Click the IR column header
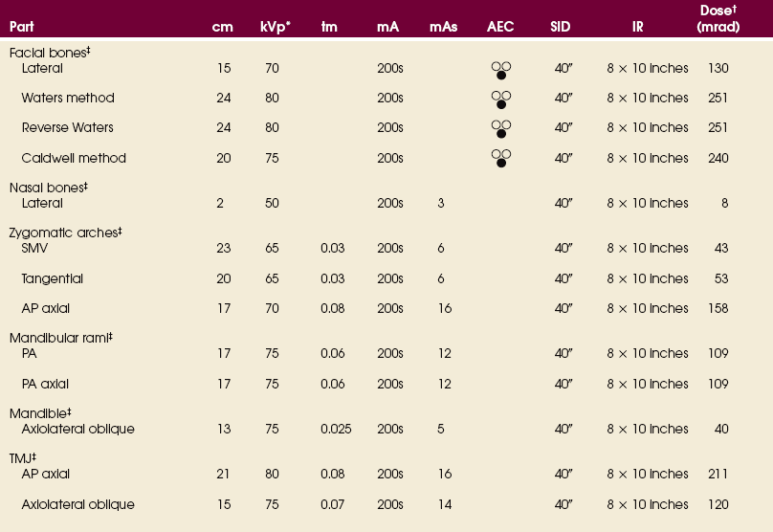The image size is (773, 532). point(640,27)
